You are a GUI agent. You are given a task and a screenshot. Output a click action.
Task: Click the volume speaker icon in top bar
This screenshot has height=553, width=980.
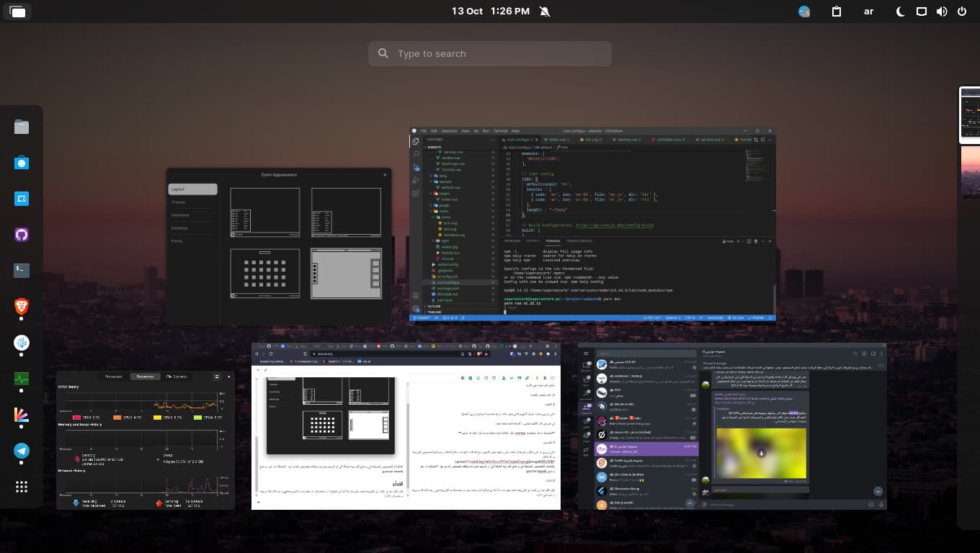coord(941,12)
